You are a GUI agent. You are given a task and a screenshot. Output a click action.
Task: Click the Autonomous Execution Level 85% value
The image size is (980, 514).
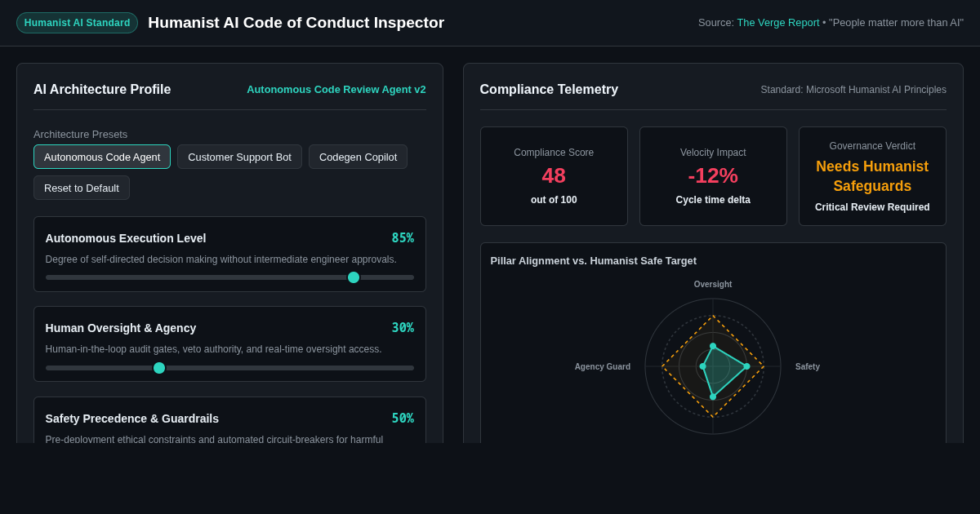point(403,238)
